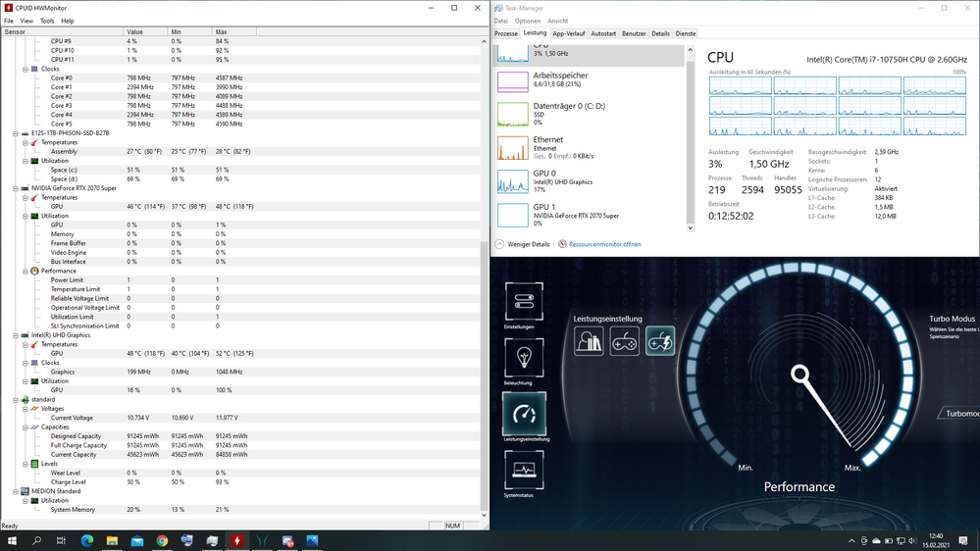
Task: Open Google Chrome from the taskbar
Action: coord(162,540)
